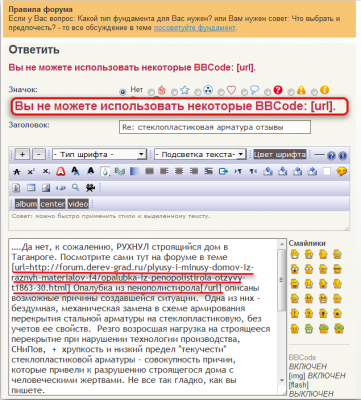This screenshot has width=361, height=400.
Task: Select the radioactive symbol topic icon radio
Action: point(197,91)
